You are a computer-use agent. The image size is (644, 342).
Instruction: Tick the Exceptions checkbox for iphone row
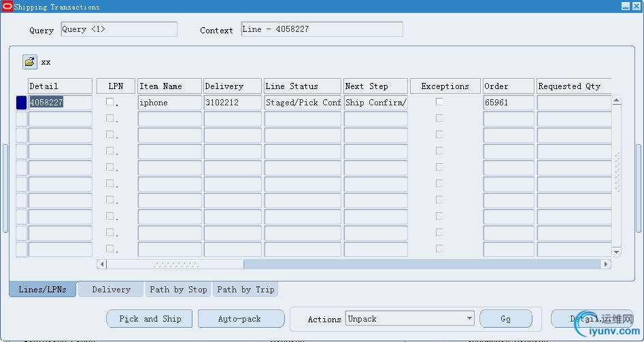pyautogui.click(x=439, y=102)
